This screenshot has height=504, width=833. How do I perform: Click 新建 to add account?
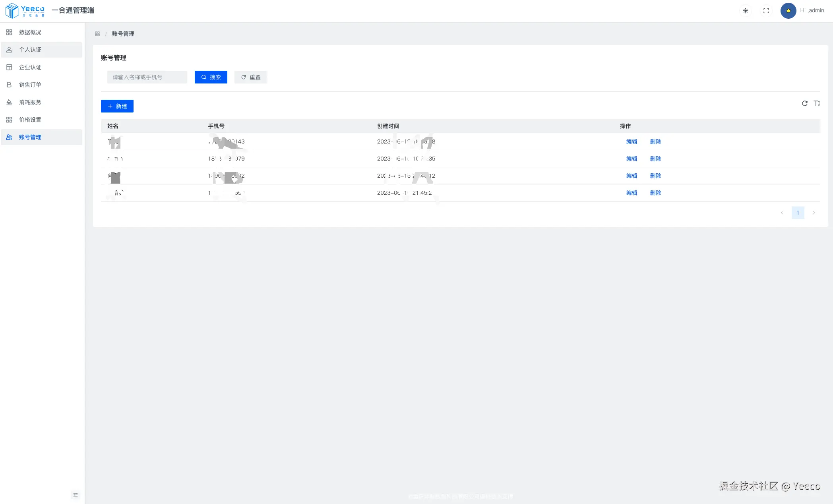click(117, 106)
